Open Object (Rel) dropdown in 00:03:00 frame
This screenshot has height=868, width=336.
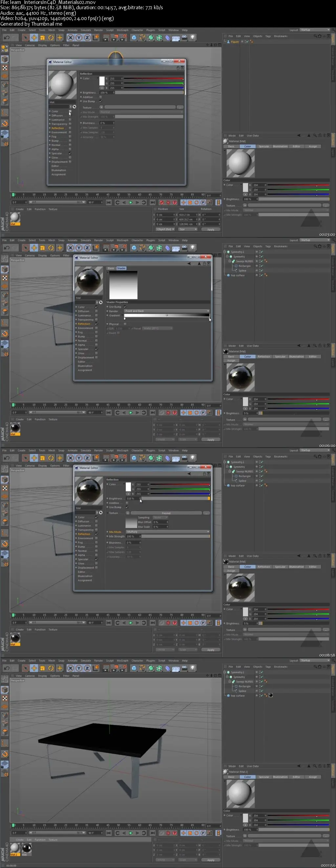[165, 229]
